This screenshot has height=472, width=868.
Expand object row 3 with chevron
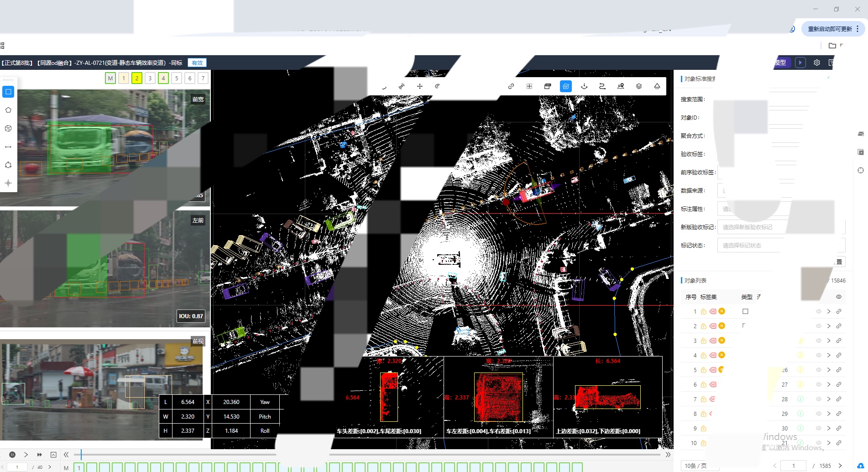click(829, 341)
